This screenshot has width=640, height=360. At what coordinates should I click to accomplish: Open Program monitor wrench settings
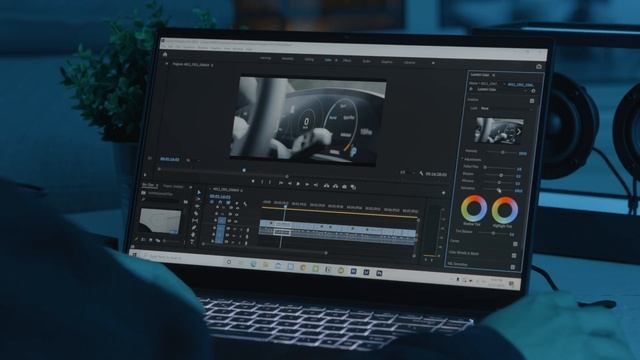(422, 173)
